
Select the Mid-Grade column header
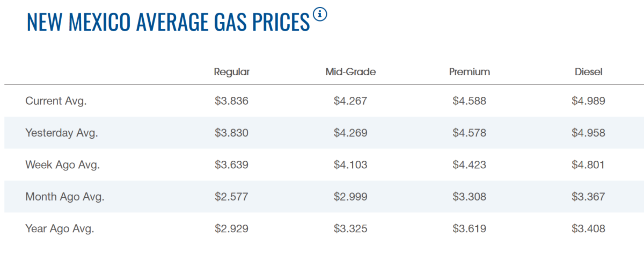350,72
